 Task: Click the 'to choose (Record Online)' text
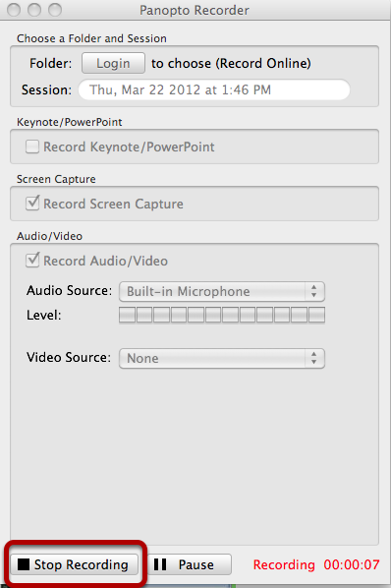pyautogui.click(x=231, y=63)
